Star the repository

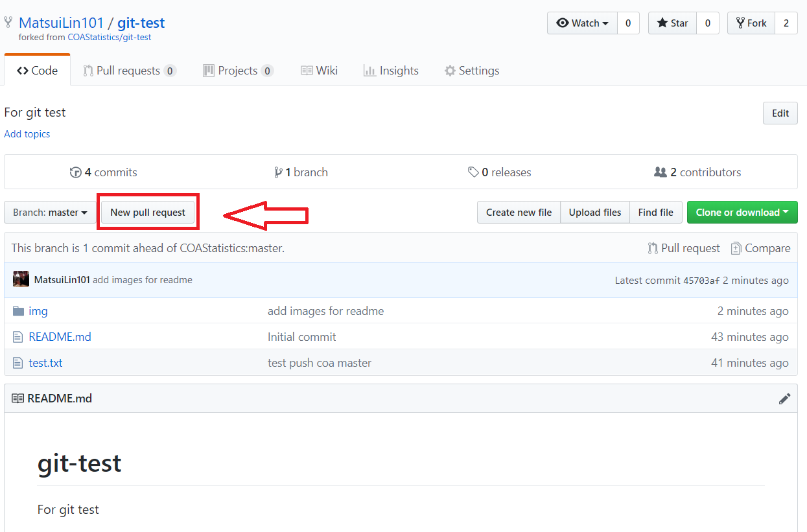pos(672,23)
